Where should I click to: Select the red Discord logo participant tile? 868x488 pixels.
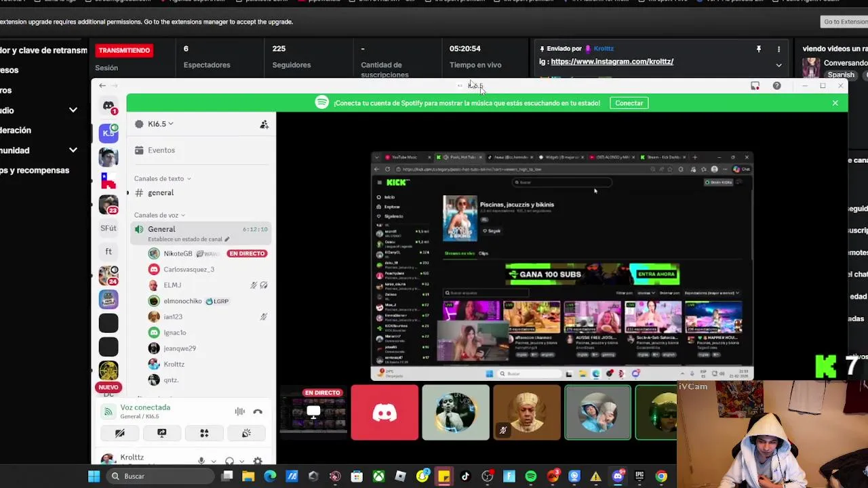point(384,412)
